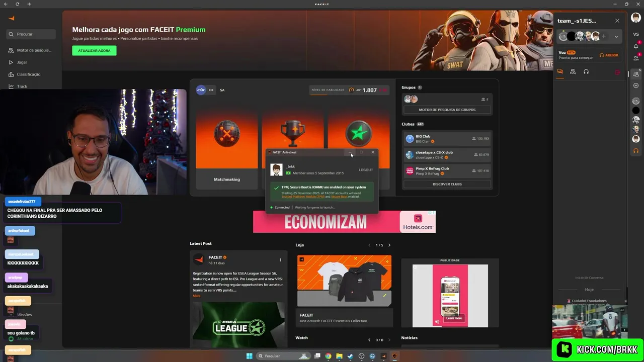Close the team_-s1JES chat panel
The width and height of the screenshot is (644, 362).
point(617,21)
